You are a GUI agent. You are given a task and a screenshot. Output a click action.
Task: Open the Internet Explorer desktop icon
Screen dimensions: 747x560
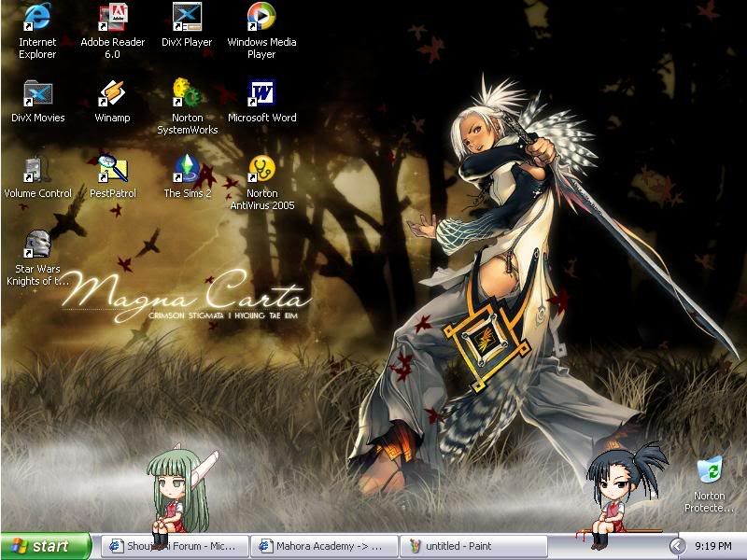[x=37, y=18]
